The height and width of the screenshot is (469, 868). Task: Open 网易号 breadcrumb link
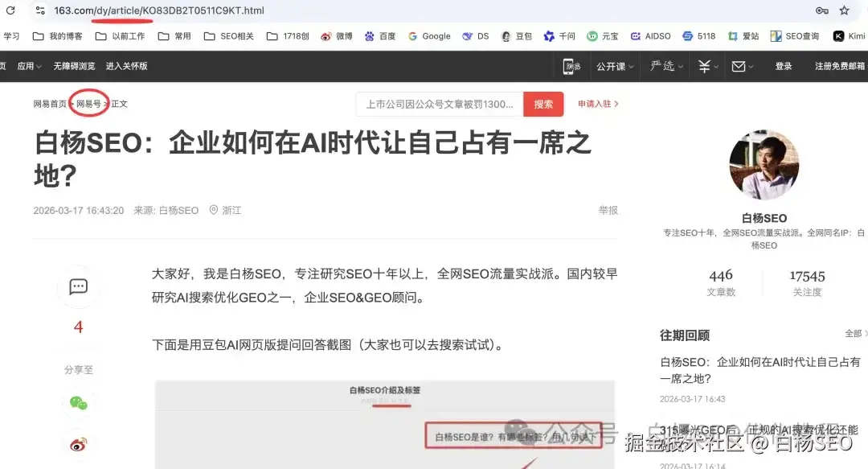tap(88, 104)
